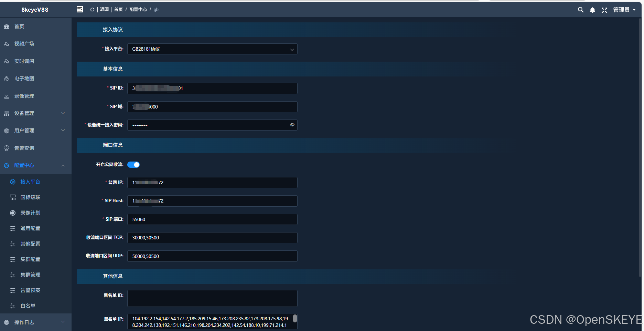Click the 国标级联 icon in the submenu
This screenshot has width=644, height=331.
point(13,197)
